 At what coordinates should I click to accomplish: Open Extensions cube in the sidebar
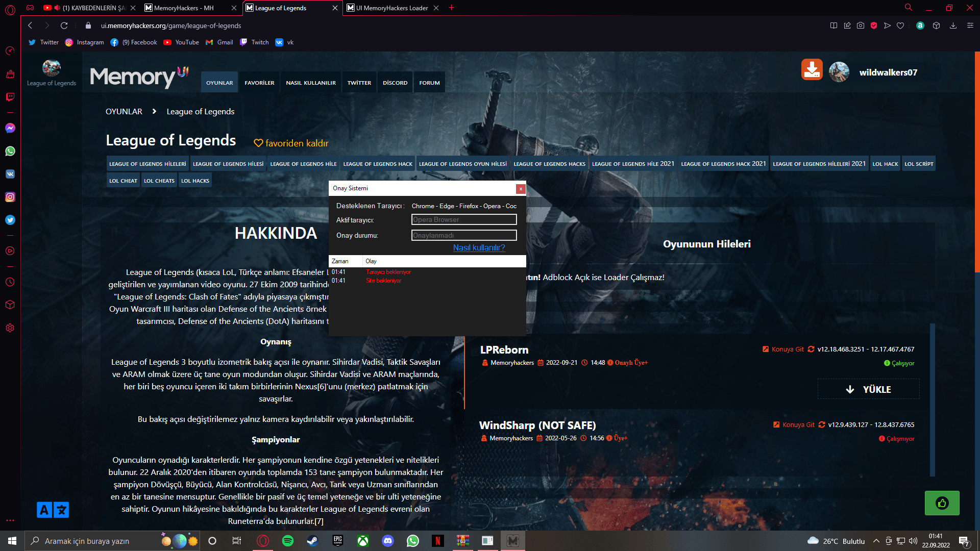coord(10,305)
